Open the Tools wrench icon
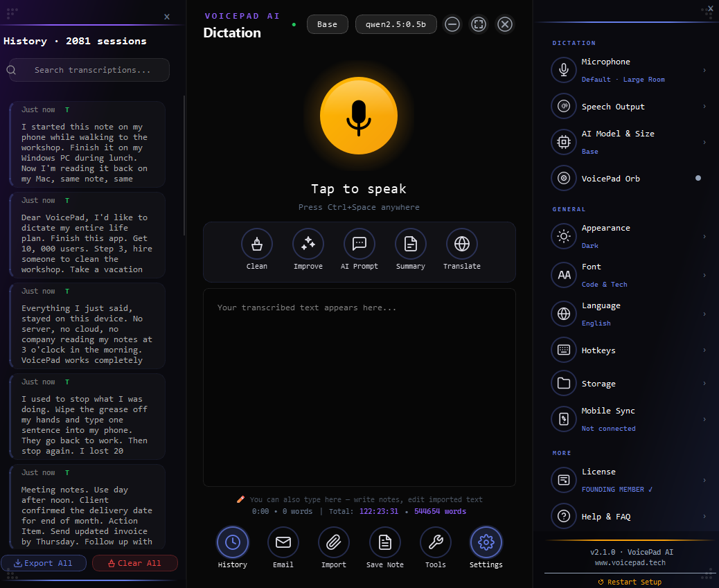This screenshot has height=588, width=719. pos(435,542)
